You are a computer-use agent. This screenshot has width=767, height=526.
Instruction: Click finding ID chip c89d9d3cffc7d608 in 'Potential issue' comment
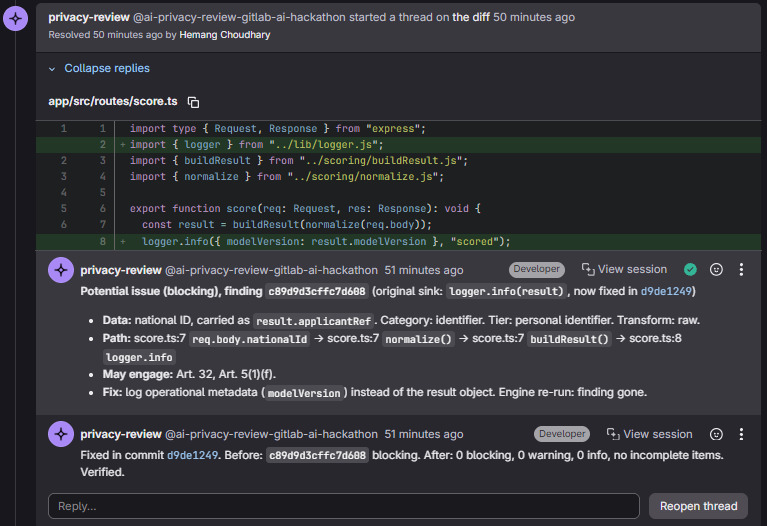[316, 291]
